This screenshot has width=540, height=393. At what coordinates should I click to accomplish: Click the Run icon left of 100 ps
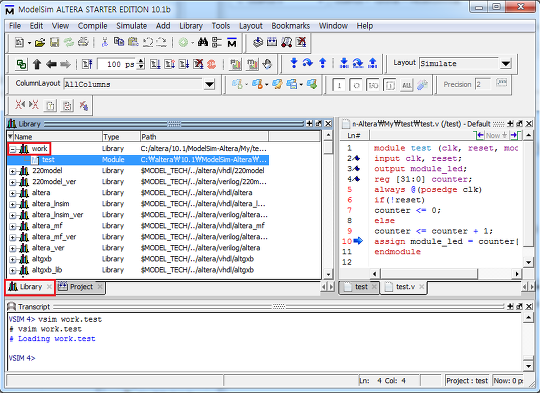87,64
